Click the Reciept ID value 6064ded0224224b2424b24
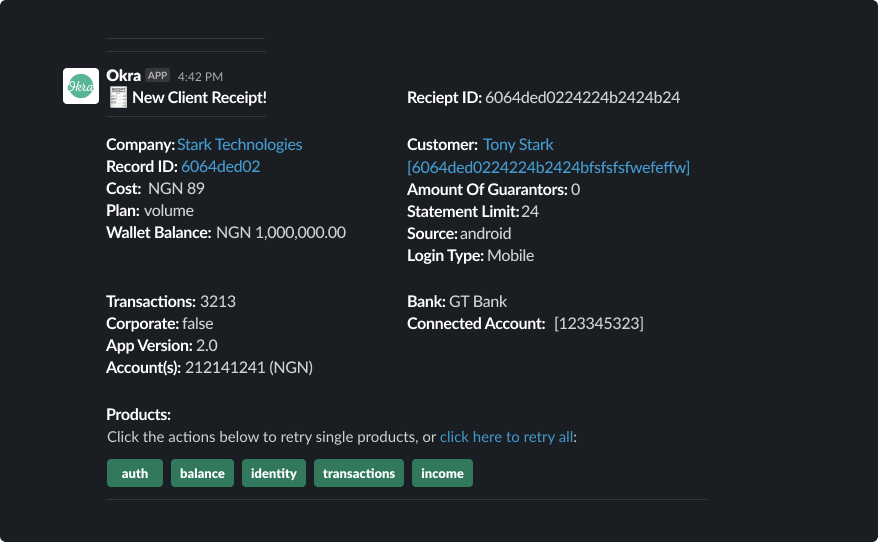Viewport: 878px width, 542px height. pos(582,97)
